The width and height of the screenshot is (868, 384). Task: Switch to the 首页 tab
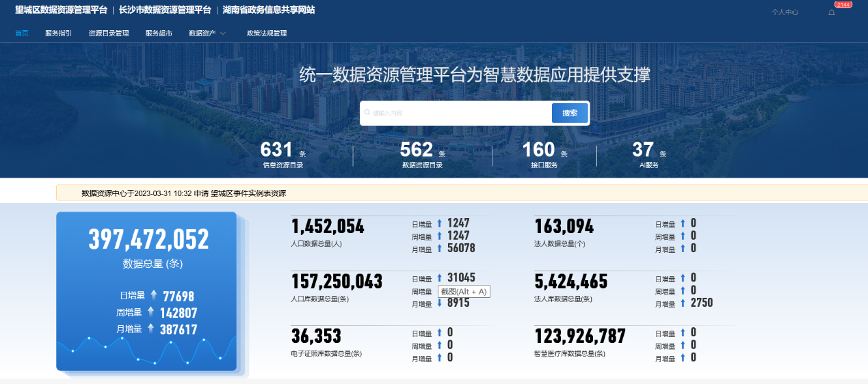(x=22, y=33)
